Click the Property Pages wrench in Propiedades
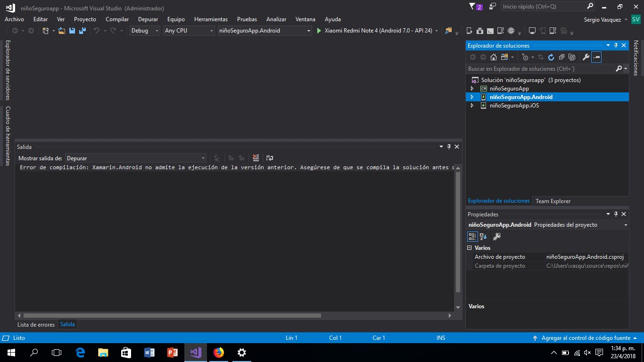The width and height of the screenshot is (644, 362). tap(496, 237)
